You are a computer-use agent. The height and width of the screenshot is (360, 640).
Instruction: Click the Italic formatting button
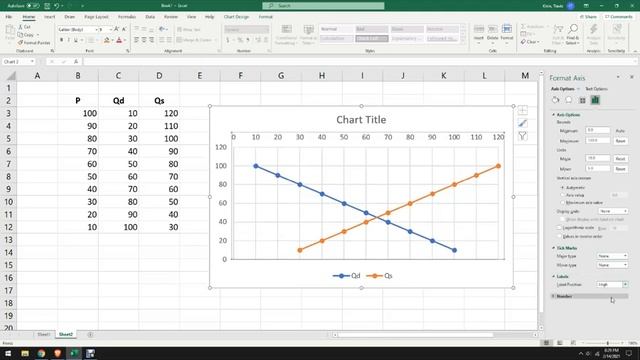click(69, 40)
